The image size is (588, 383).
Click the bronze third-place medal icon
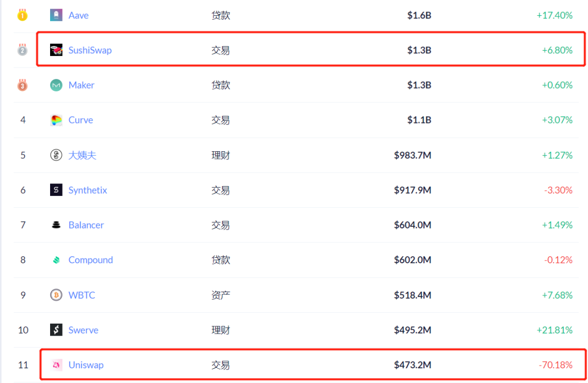pyautogui.click(x=22, y=85)
